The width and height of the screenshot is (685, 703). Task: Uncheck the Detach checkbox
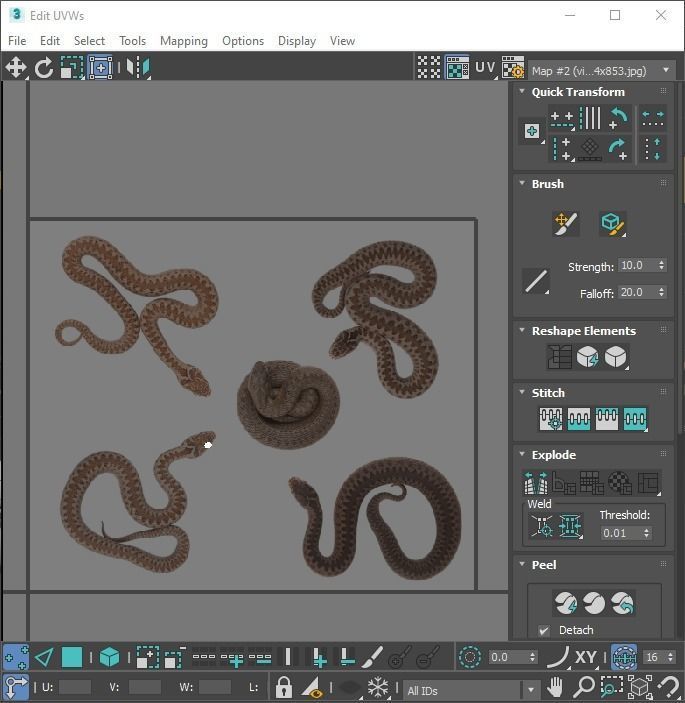pyautogui.click(x=544, y=630)
